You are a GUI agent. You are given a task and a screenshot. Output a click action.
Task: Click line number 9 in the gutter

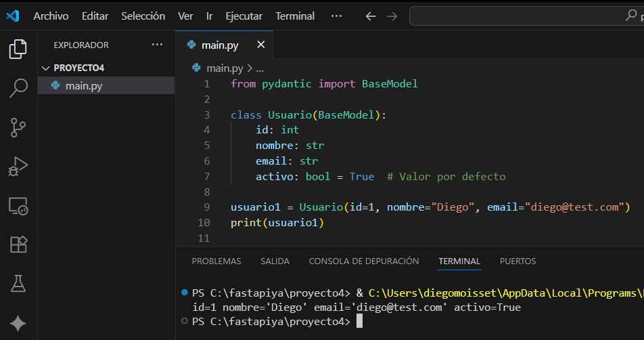click(206, 207)
